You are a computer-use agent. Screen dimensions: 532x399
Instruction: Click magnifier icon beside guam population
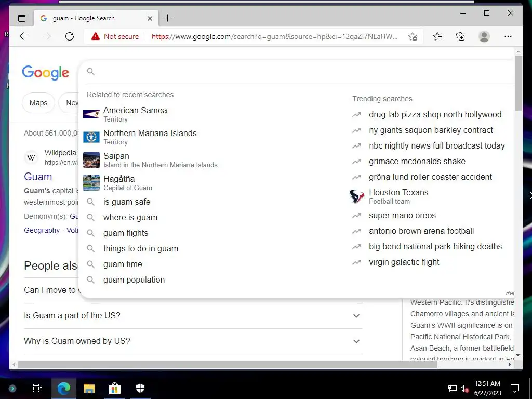click(x=90, y=280)
